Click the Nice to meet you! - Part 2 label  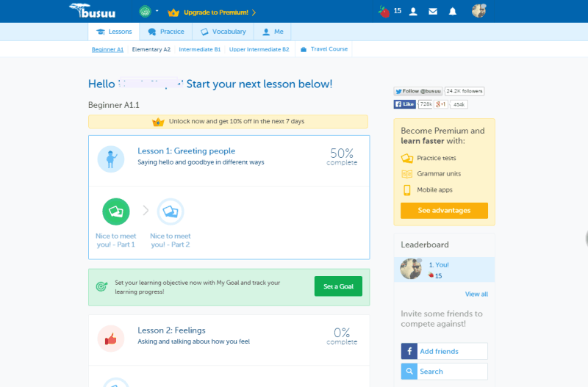[171, 240]
